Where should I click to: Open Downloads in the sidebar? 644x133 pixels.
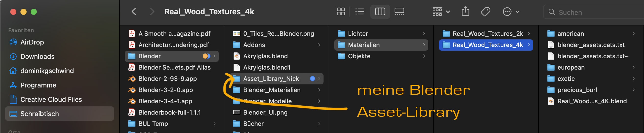tap(37, 57)
